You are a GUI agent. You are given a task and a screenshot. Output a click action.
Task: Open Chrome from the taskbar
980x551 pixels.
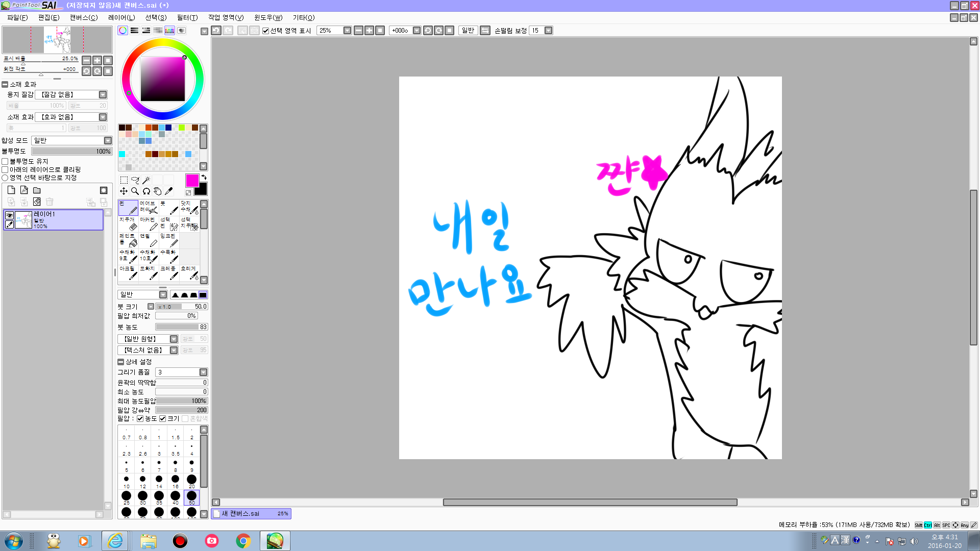click(243, 541)
